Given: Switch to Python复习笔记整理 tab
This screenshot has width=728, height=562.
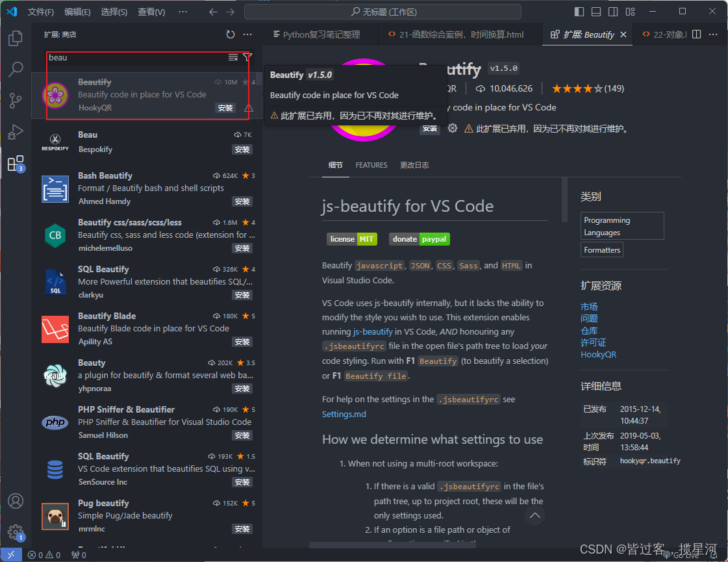Looking at the screenshot, I should [317, 34].
